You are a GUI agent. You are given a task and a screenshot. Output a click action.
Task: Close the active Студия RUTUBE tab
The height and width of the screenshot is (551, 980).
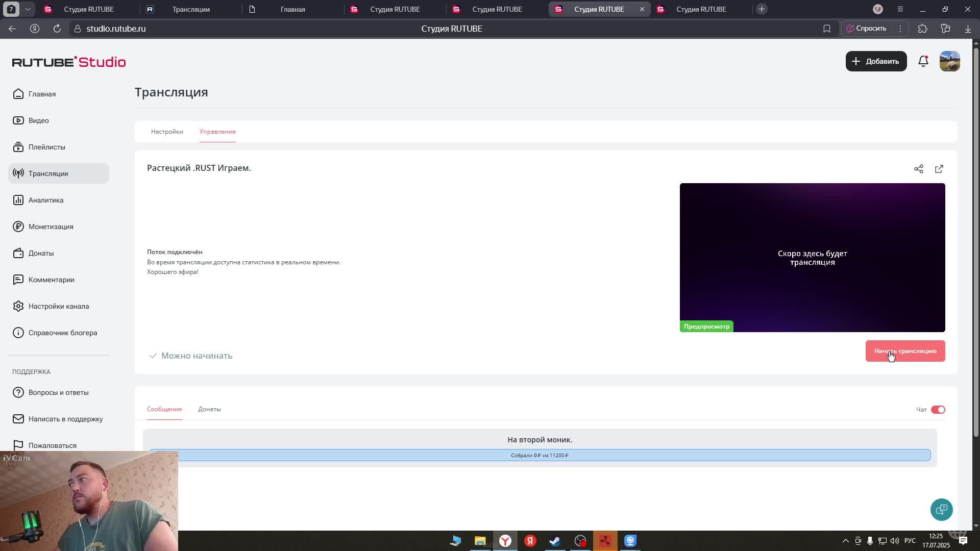pyautogui.click(x=642, y=9)
